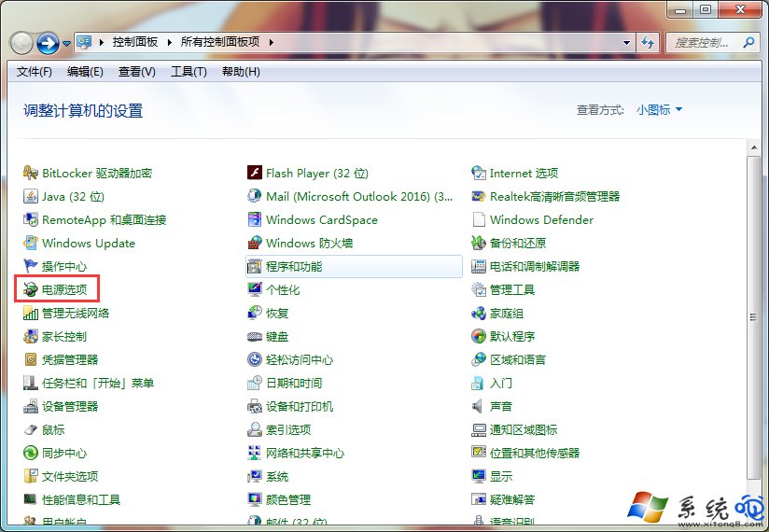Open the 任务栏和「开始」菜单 link
This screenshot has width=769, height=532.
click(98, 383)
